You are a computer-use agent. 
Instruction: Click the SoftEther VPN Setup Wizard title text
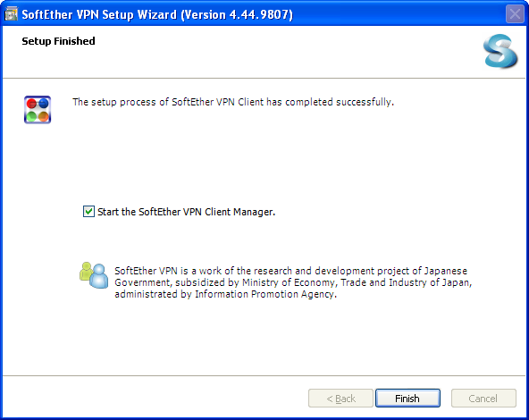pos(99,14)
